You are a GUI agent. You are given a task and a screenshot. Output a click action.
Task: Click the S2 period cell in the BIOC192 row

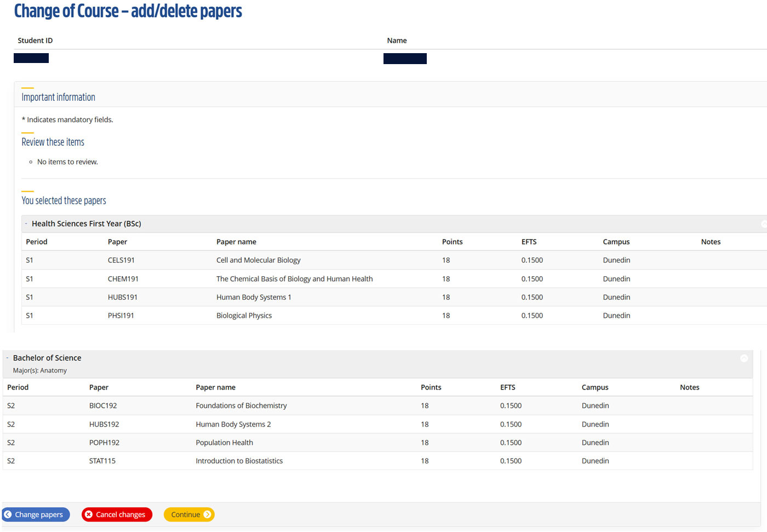tap(11, 405)
